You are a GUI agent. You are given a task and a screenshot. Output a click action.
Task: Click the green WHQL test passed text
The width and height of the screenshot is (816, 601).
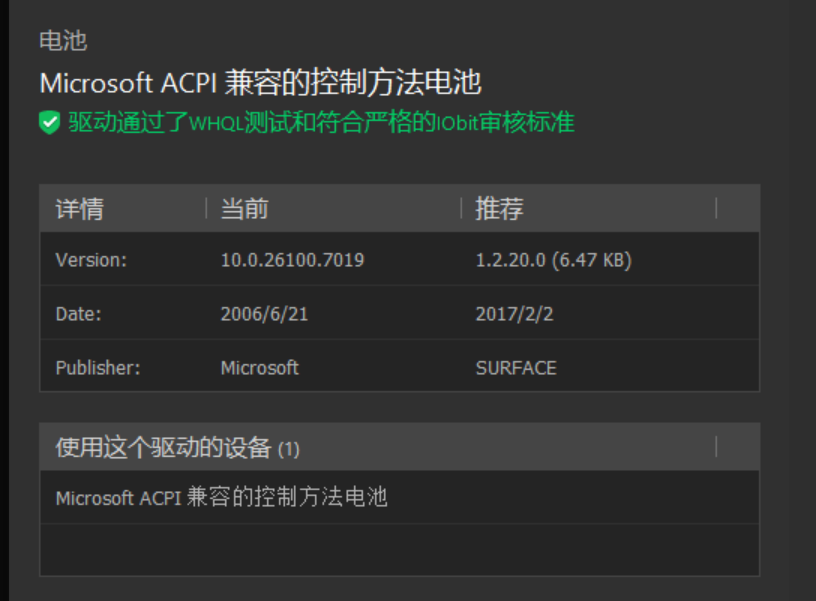[321, 123]
